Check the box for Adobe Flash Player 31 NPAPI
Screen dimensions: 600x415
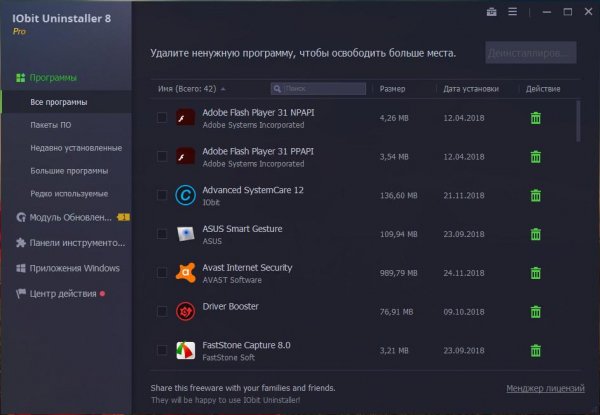pyautogui.click(x=162, y=117)
